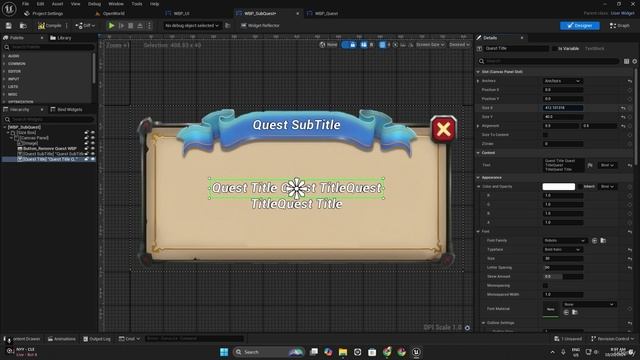Screen dimensions: 640x360
Task: Open Windows Start menu
Action: [224, 352]
